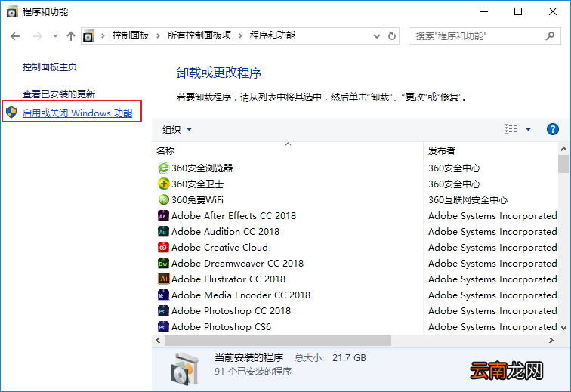Select 360免费WiFi program name
571x392 pixels.
[197, 199]
